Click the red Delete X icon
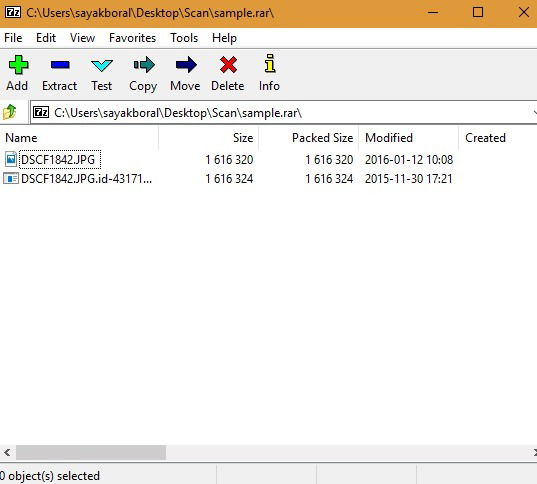 click(228, 64)
